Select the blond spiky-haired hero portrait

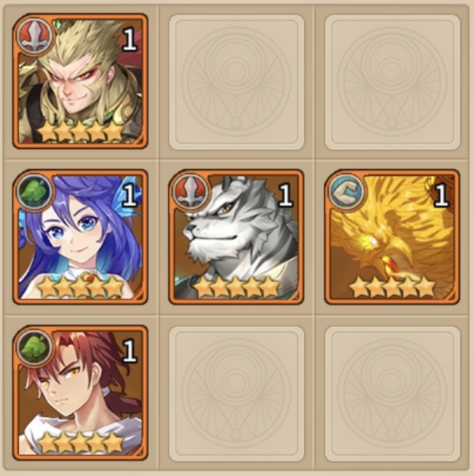pos(80,81)
